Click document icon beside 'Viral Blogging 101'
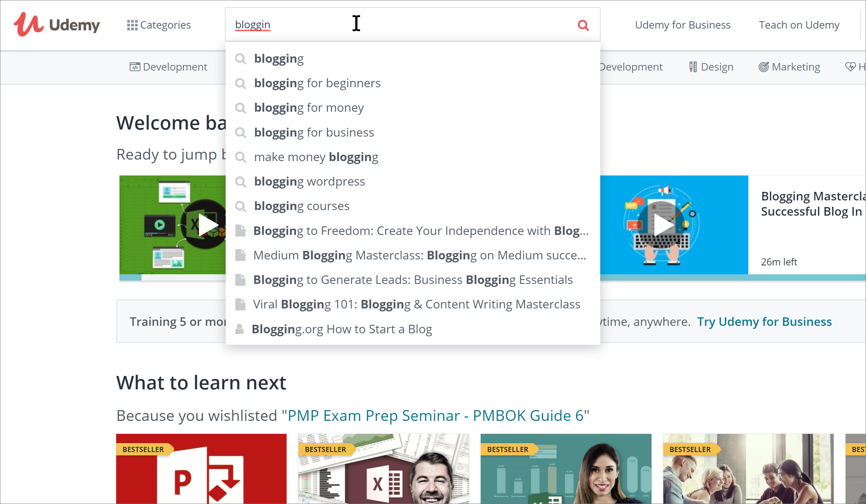This screenshot has height=504, width=866. [240, 304]
